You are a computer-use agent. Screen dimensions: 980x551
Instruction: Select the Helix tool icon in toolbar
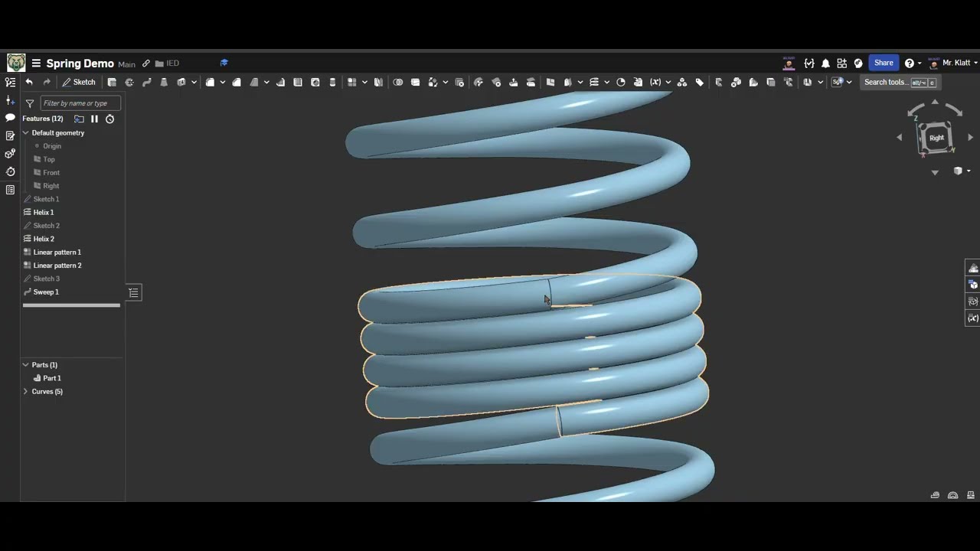pos(593,82)
